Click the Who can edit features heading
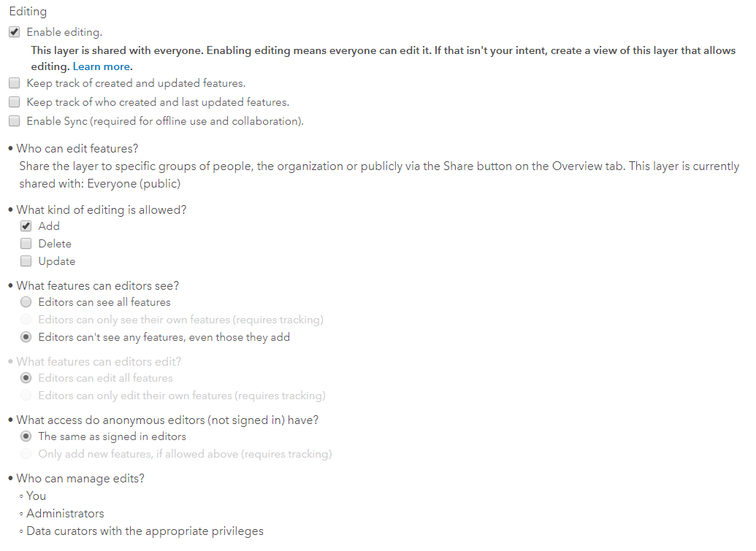This screenshot has width=756, height=551. pos(77,149)
